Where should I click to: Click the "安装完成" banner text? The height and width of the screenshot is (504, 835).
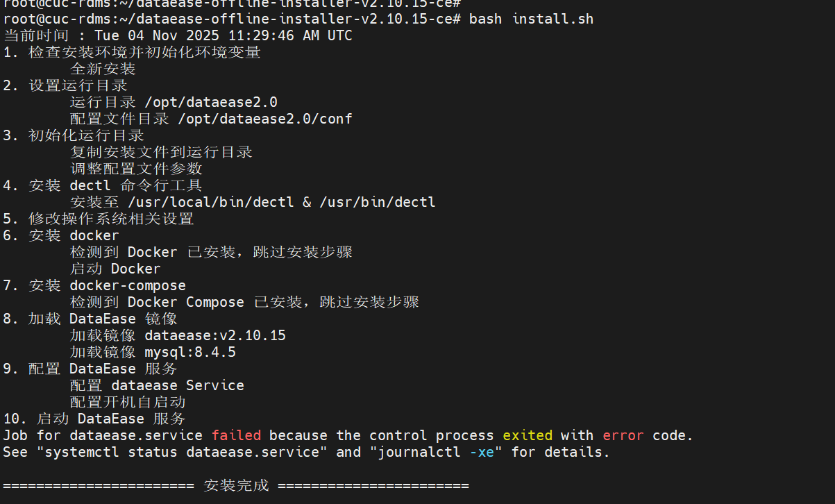click(236, 485)
